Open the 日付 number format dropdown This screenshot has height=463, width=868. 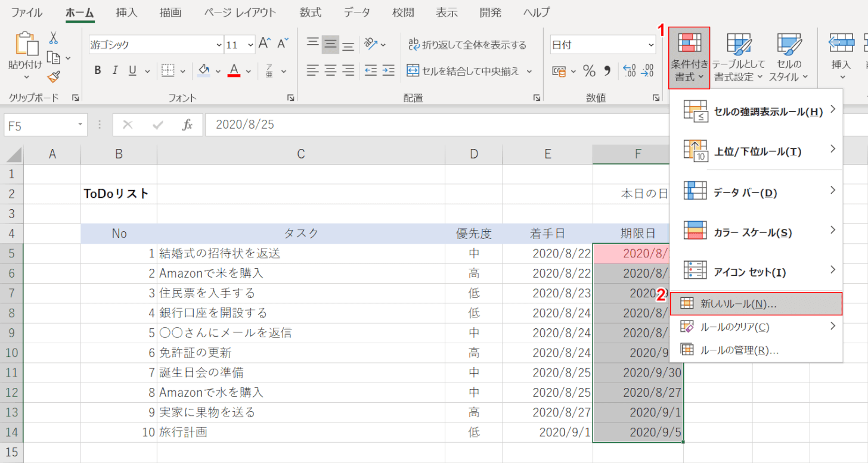pyautogui.click(x=650, y=45)
